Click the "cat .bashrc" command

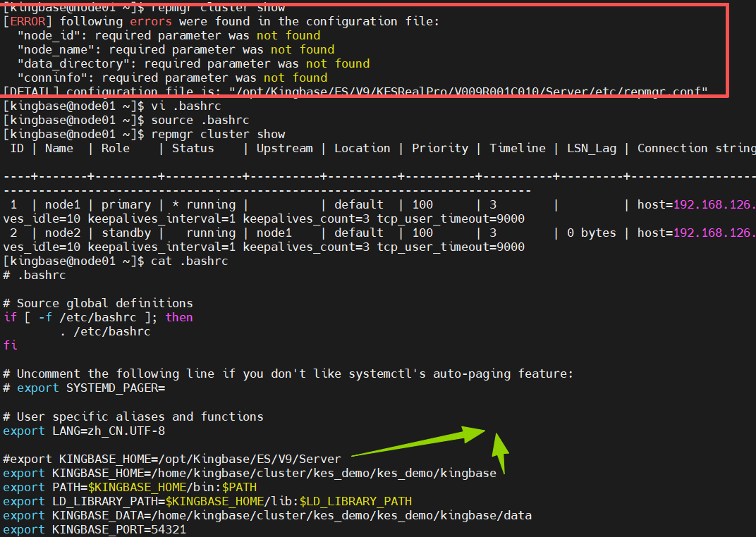(187, 261)
